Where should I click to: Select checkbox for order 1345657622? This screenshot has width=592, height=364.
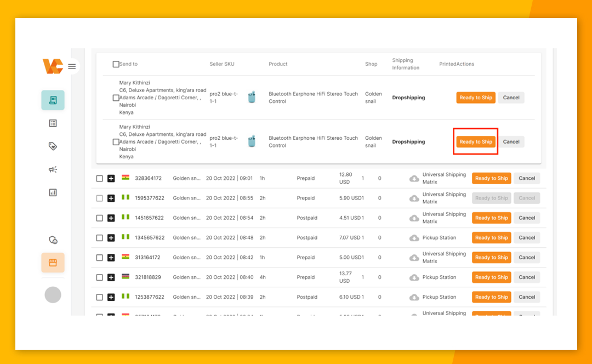[x=99, y=238]
